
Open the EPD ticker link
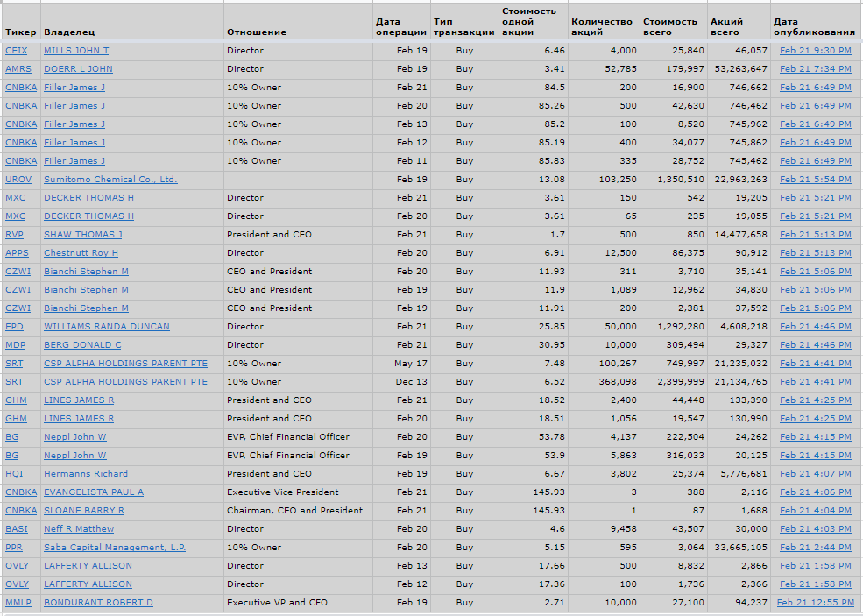[14, 327]
